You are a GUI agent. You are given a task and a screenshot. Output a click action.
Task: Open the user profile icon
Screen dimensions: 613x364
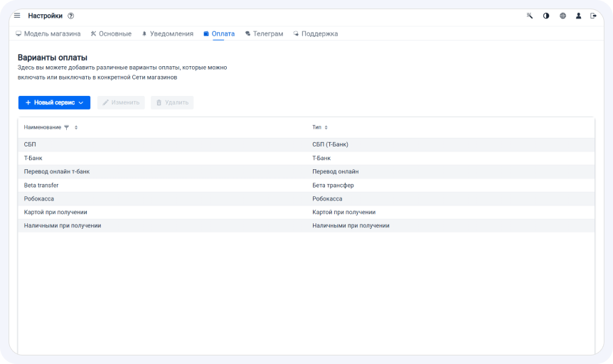tap(578, 16)
